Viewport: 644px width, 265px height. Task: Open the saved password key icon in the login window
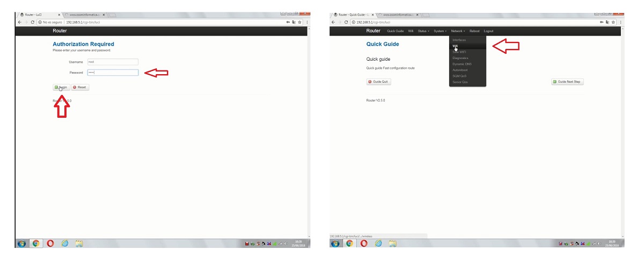coord(288,22)
